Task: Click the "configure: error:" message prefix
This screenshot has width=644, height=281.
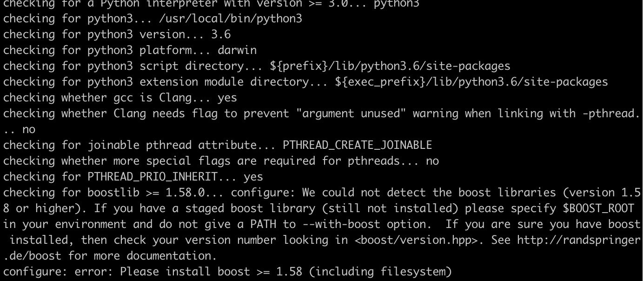Action: tap(58, 272)
